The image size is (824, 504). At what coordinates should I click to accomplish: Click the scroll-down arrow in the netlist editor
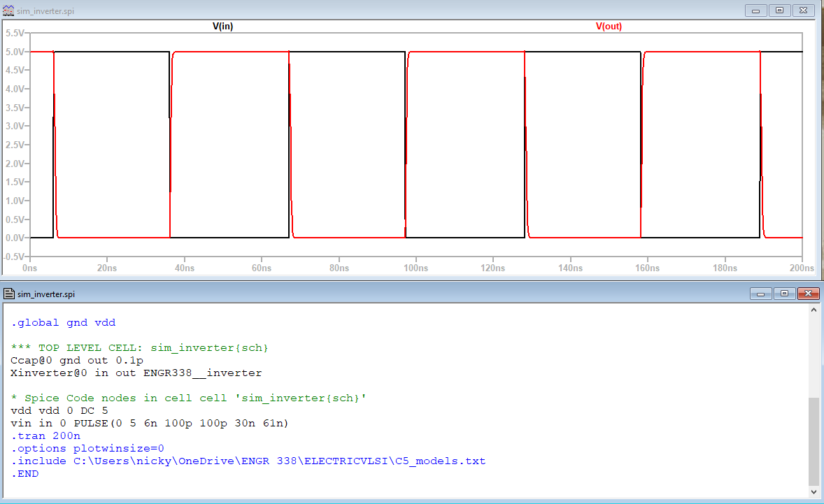tap(814, 492)
